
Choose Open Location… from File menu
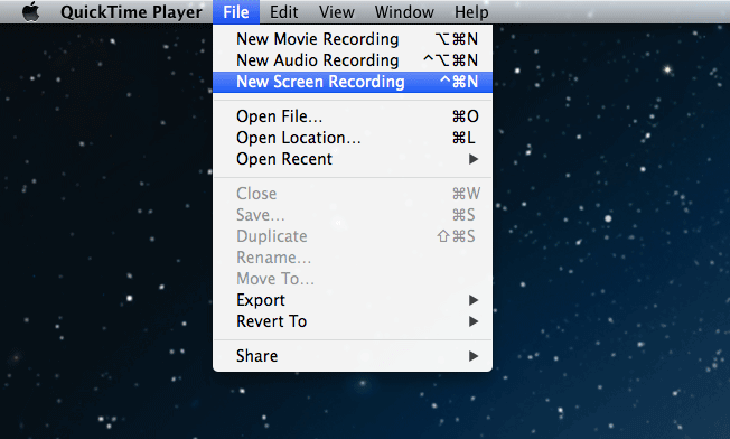[298, 137]
